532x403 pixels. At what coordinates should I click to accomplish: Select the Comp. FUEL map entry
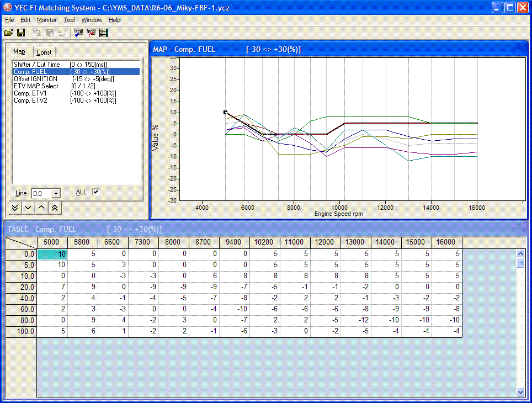point(76,72)
